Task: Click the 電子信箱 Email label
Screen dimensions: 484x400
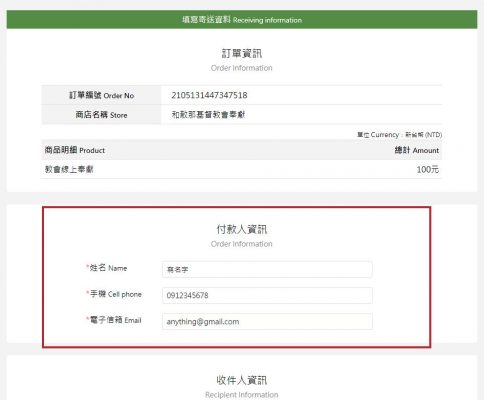Action: [x=114, y=320]
